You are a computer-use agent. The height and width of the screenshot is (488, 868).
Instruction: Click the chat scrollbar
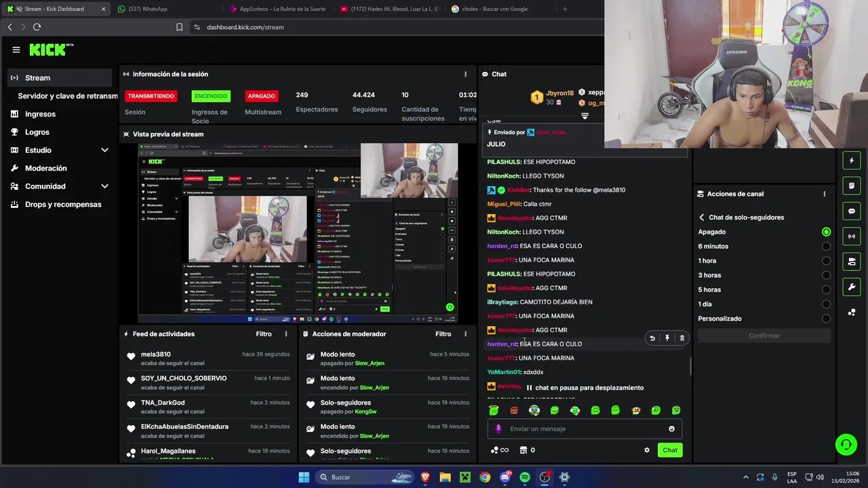690,367
